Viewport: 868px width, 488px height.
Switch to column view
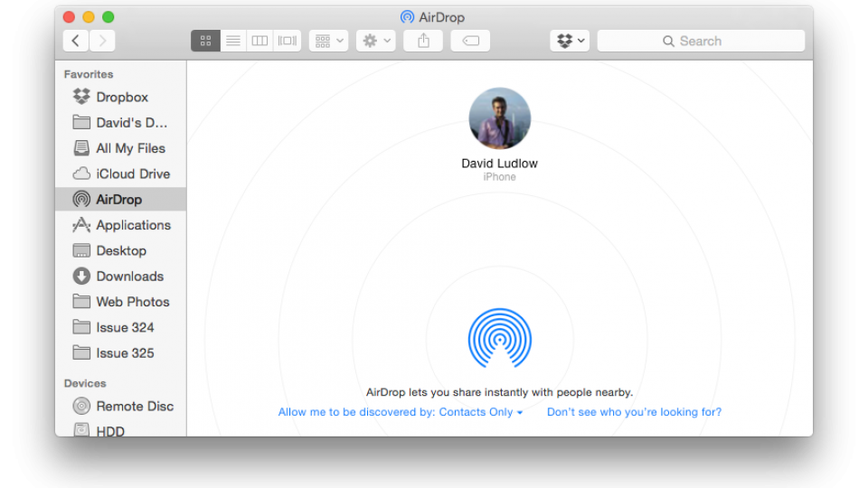pos(259,41)
